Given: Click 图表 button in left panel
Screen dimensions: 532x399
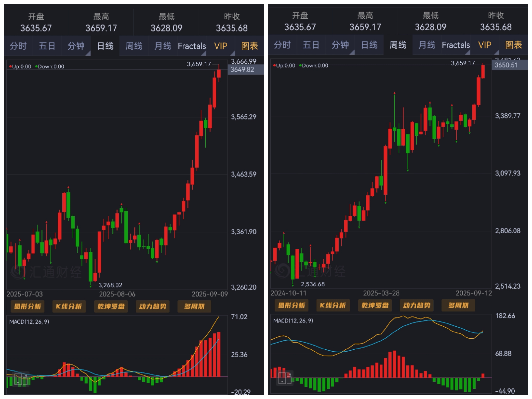Looking at the screenshot, I should [249, 46].
